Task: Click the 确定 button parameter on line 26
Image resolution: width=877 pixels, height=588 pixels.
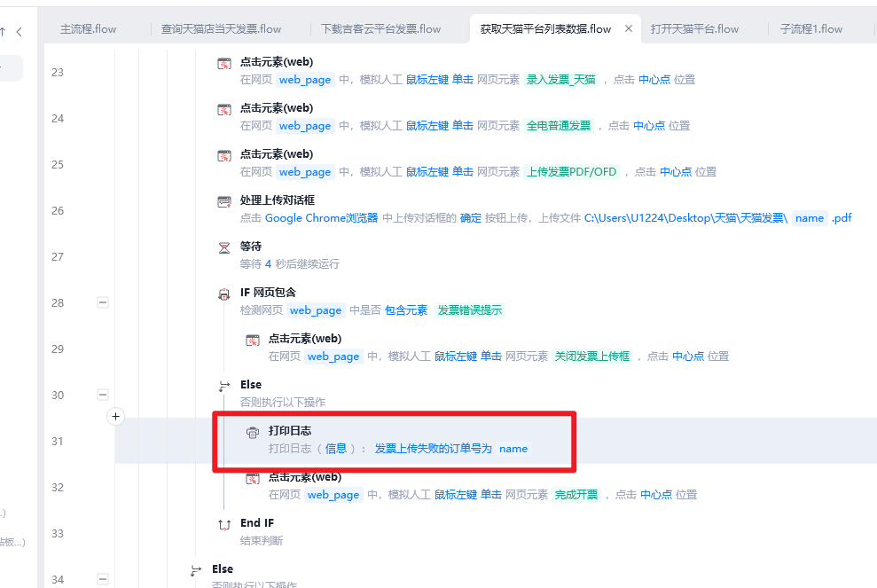Action: (x=470, y=218)
